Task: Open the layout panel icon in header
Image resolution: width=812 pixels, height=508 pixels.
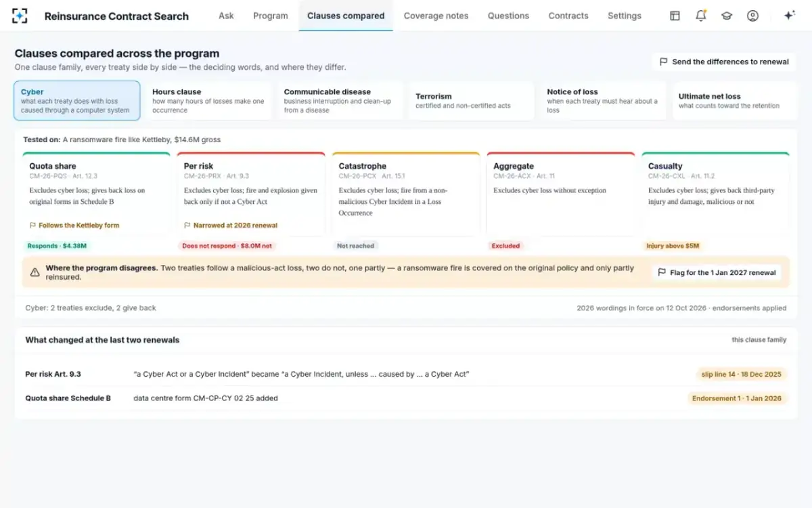Action: point(675,16)
